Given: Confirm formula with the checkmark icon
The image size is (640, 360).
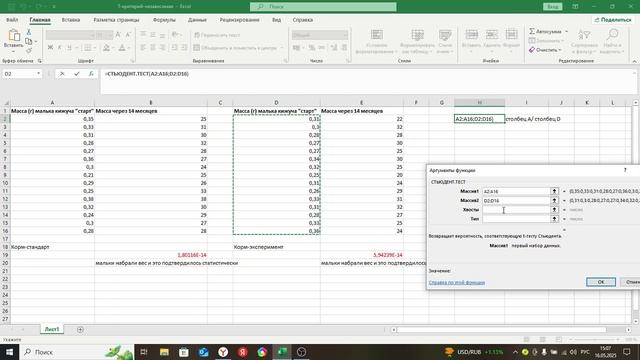Looking at the screenshot, I should tap(77, 74).
